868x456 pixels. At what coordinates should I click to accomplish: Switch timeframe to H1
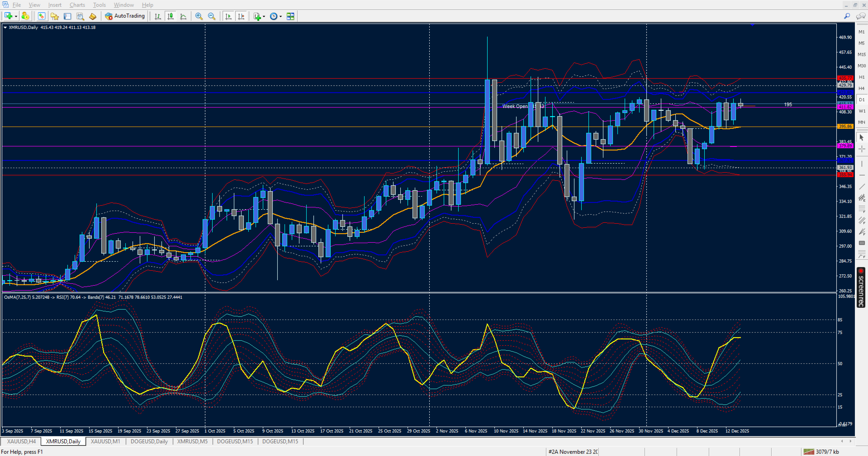(862, 77)
